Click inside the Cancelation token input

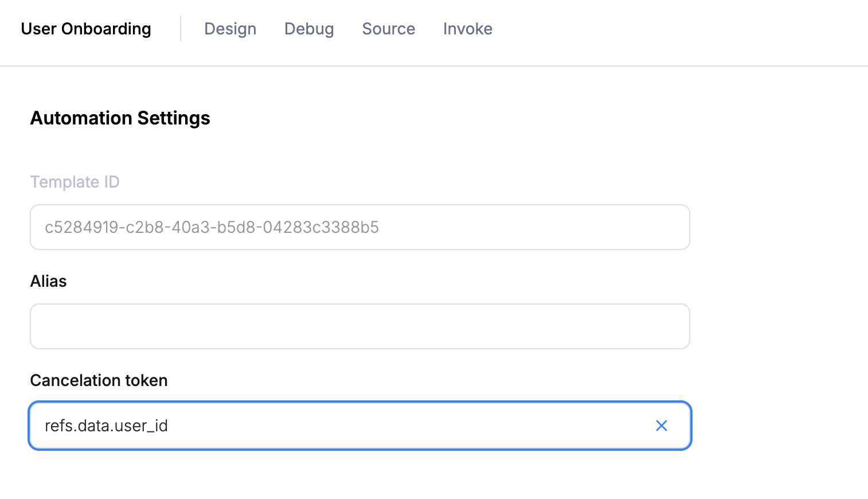point(401,426)
